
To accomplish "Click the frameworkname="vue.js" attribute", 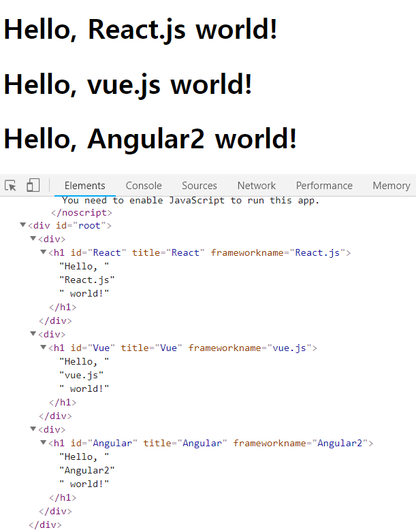I will point(250,348).
